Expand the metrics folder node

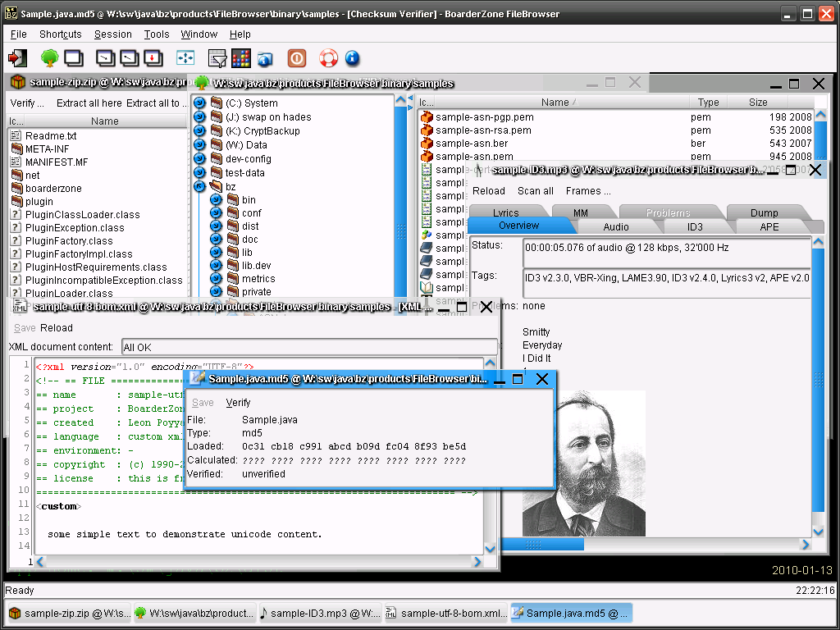pos(216,279)
